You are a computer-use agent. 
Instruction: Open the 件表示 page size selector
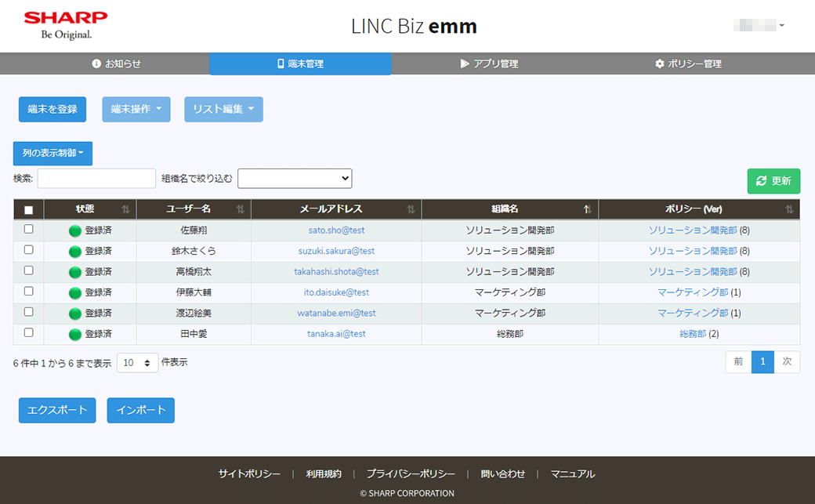point(138,363)
